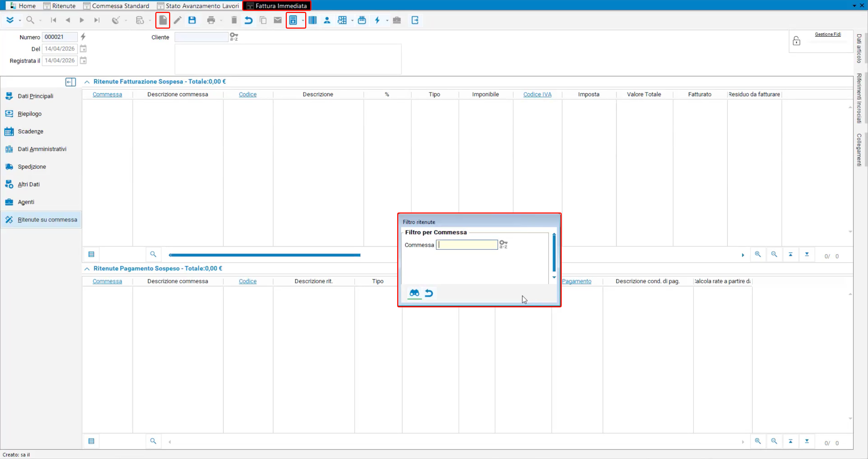The height and width of the screenshot is (459, 868).
Task: Create a new document with the blank page icon
Action: 163,20
